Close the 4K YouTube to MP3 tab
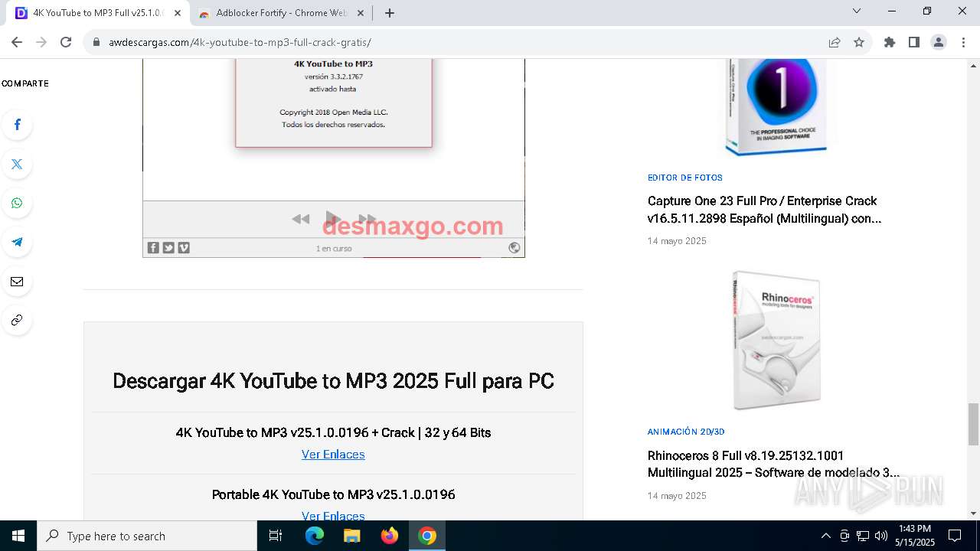 [178, 13]
